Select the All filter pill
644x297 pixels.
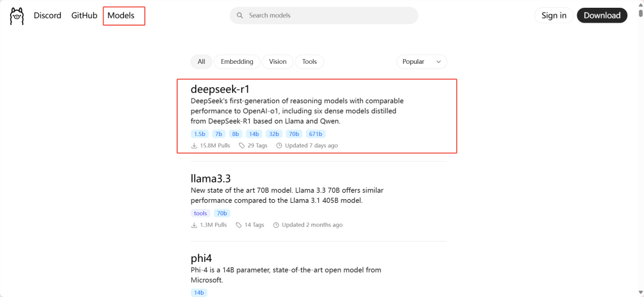click(201, 61)
